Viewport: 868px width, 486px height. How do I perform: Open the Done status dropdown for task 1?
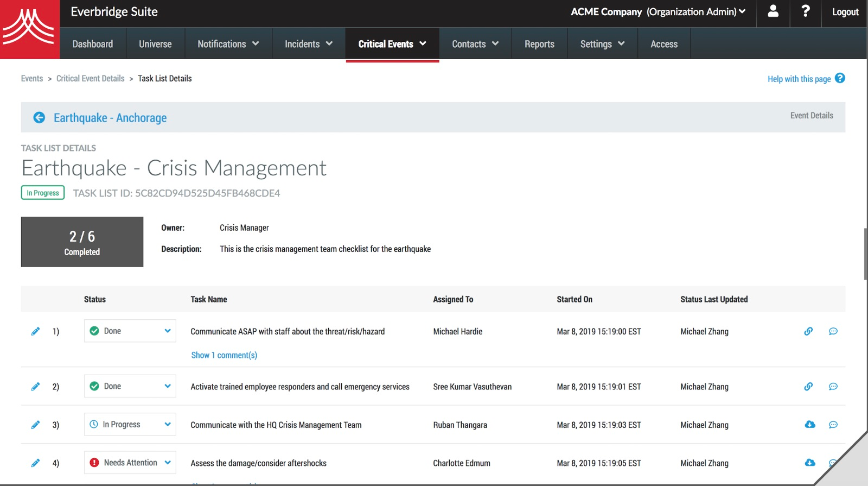(x=130, y=331)
